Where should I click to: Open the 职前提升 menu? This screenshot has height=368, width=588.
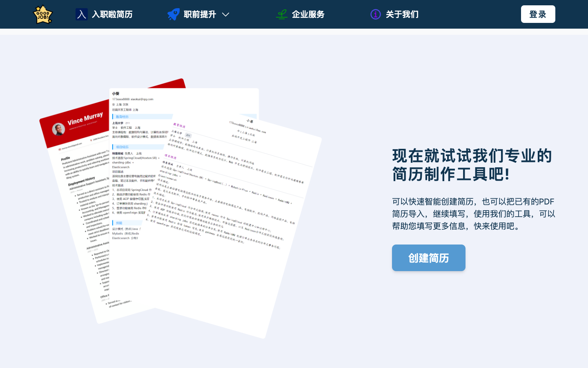pyautogui.click(x=200, y=14)
